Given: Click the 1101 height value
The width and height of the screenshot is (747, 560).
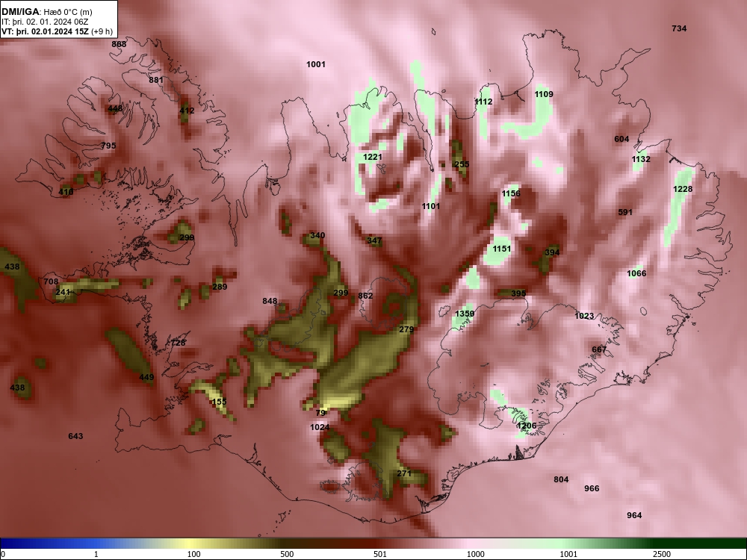Looking at the screenshot, I should coord(431,206).
